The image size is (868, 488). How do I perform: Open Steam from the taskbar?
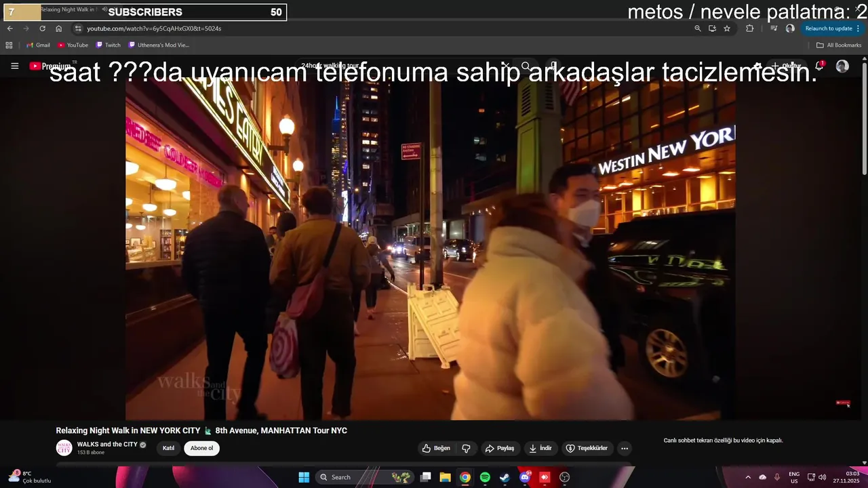[505, 477]
